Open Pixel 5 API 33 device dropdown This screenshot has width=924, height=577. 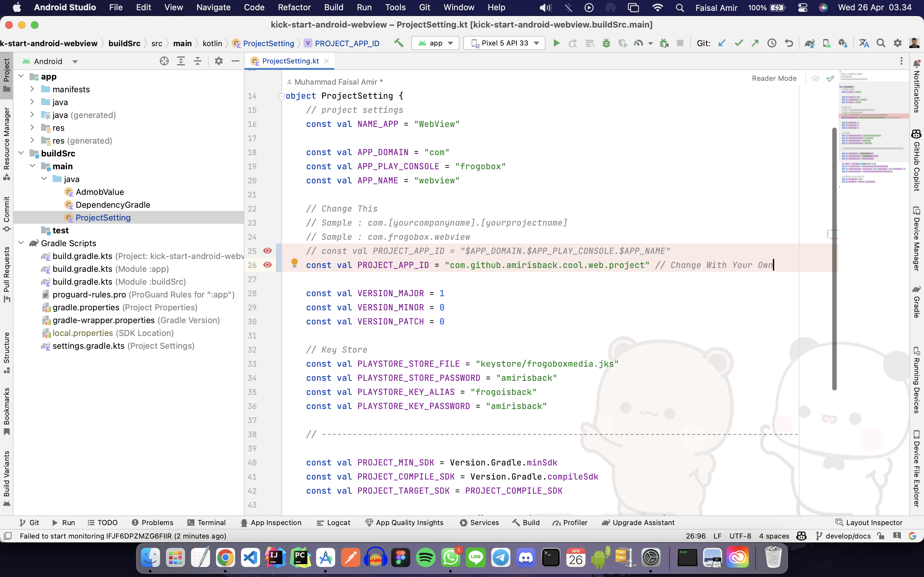504,43
